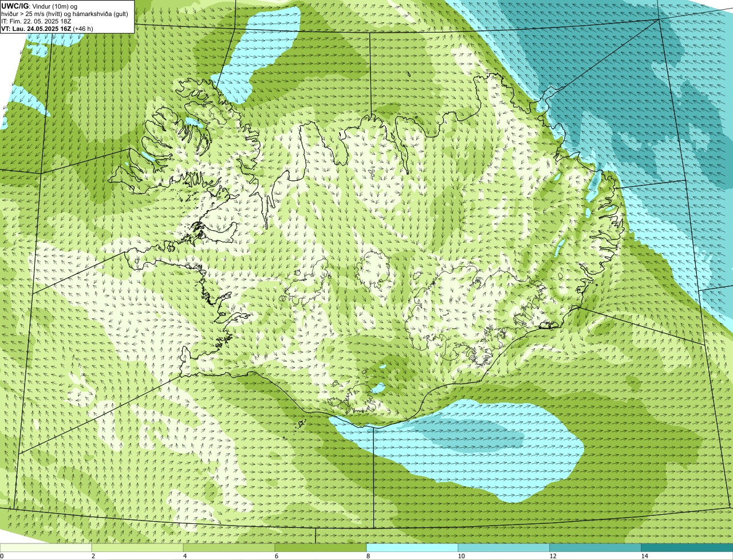The image size is (733, 560).
Task: Click the pale yellow 0–2 m/s legend segment
Action: tap(46, 548)
